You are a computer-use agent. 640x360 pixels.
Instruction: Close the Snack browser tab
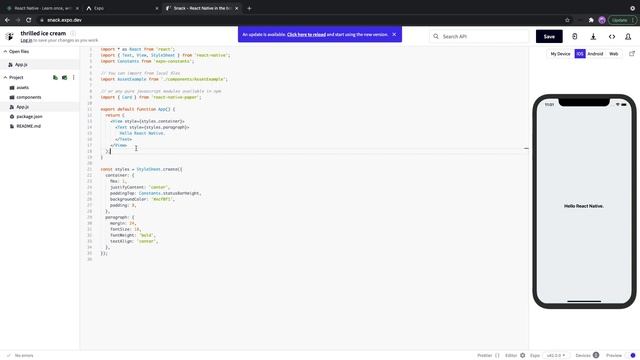click(236, 8)
